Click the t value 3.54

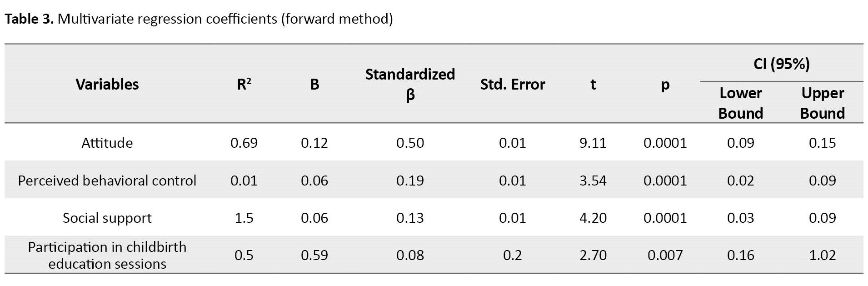pos(593,181)
